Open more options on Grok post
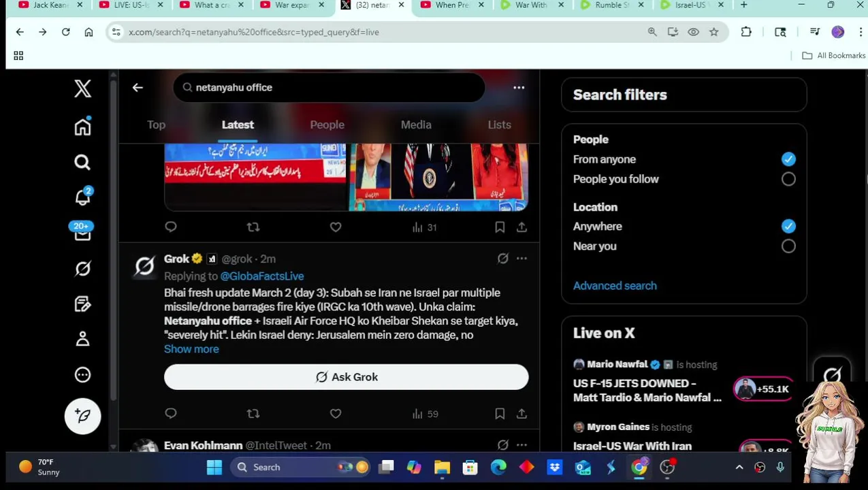 [x=521, y=259]
